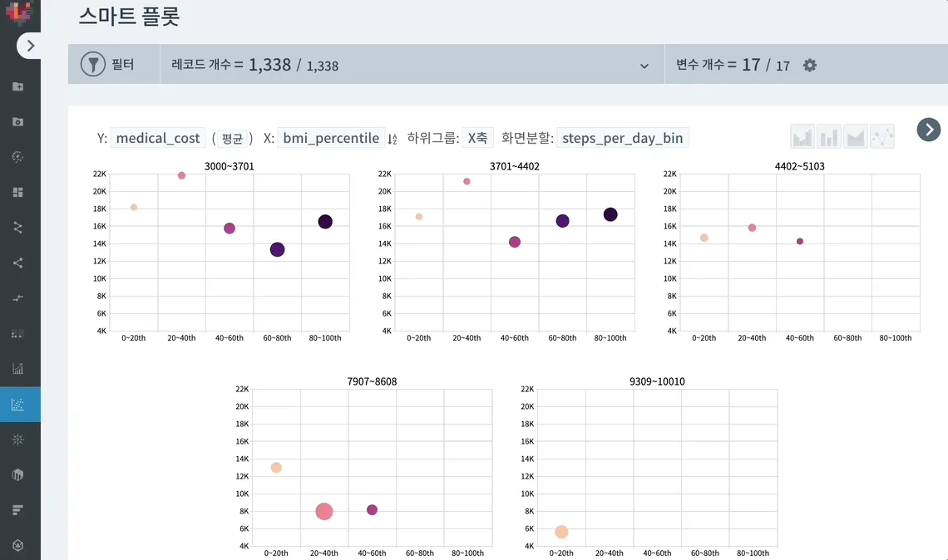Change the 평균 aggregation selector
948x560 pixels.
point(232,139)
